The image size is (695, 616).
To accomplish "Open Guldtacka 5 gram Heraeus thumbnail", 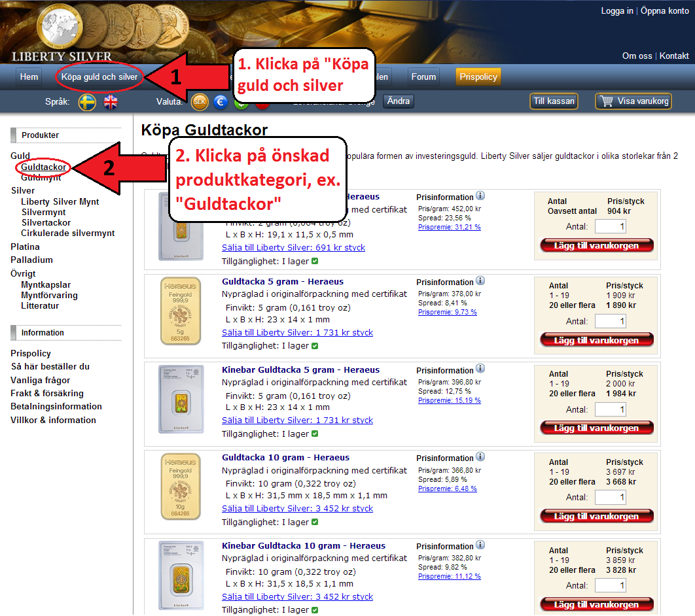I will click(x=181, y=311).
